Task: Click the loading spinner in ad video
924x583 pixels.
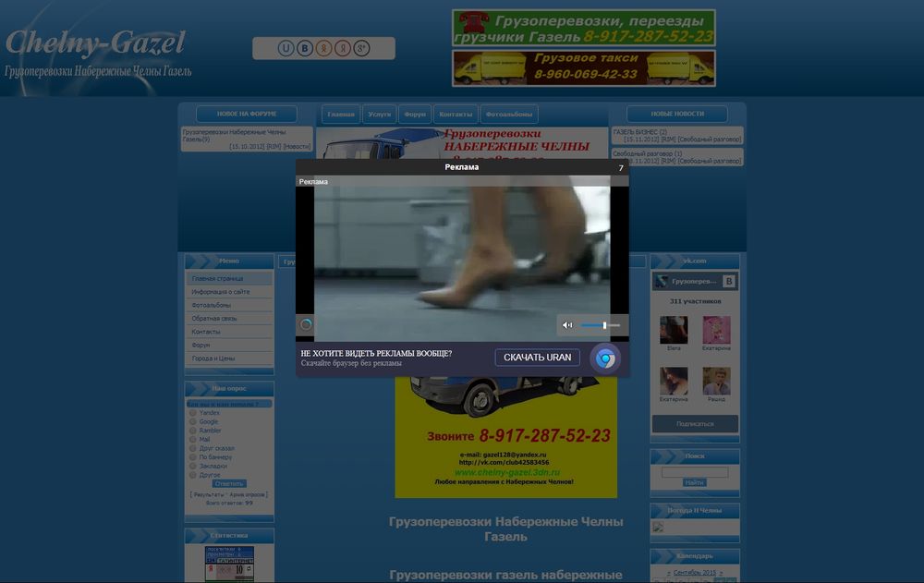Action: 305,324
